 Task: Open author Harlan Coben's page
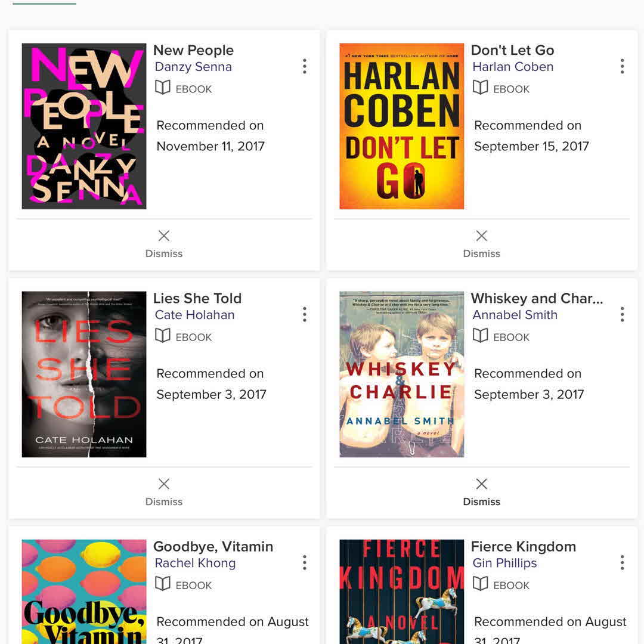(x=513, y=67)
